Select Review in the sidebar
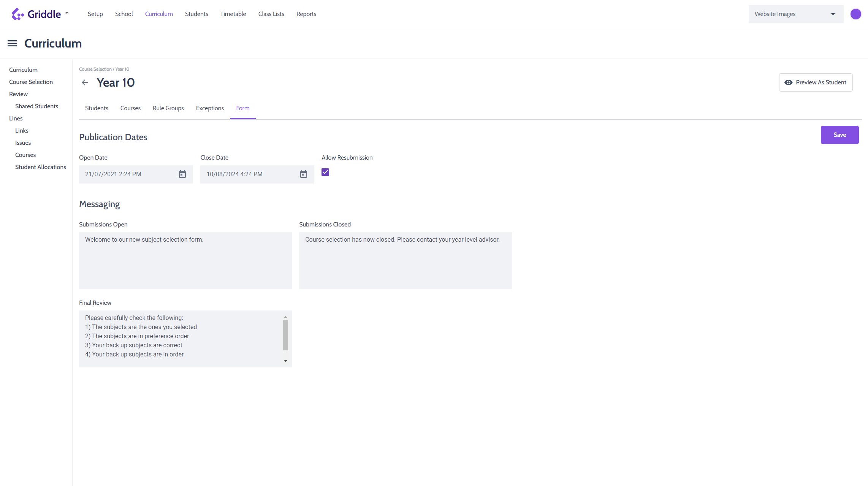This screenshot has width=868, height=486. tap(18, 94)
